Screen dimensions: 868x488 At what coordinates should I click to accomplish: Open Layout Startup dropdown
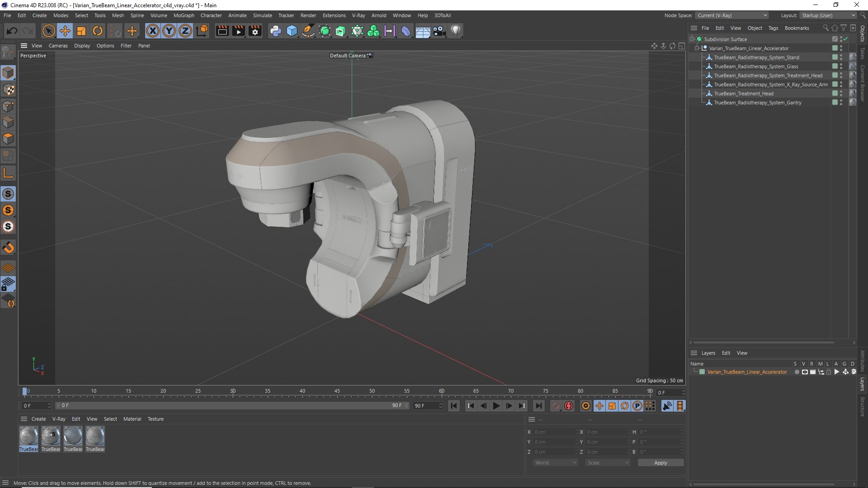coord(828,15)
